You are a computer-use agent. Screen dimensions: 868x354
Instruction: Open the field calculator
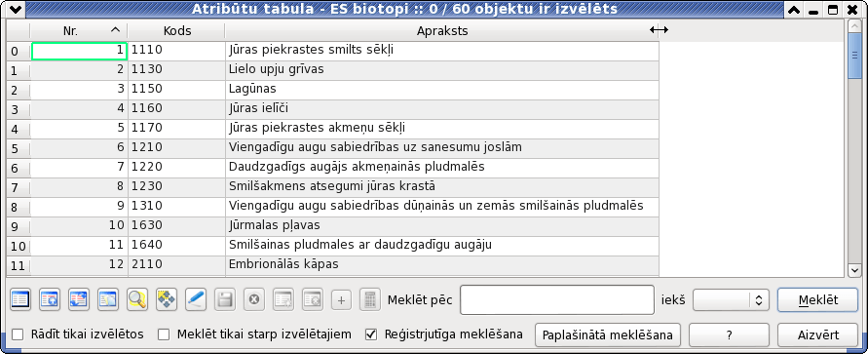tap(368, 299)
